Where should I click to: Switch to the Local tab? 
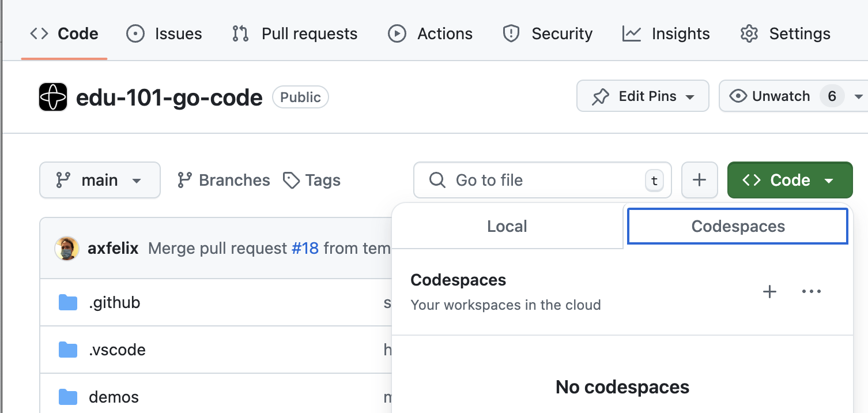[507, 226]
